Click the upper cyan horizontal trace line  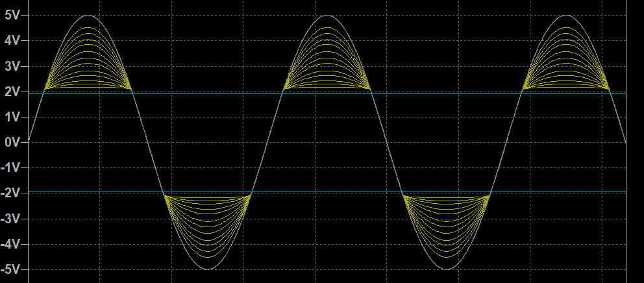click(x=327, y=93)
